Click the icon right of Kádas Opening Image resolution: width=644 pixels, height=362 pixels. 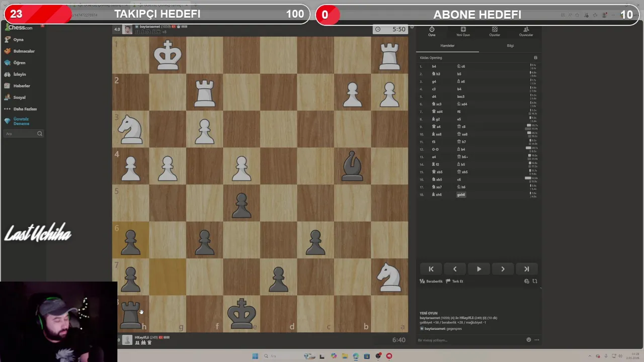[535, 58]
